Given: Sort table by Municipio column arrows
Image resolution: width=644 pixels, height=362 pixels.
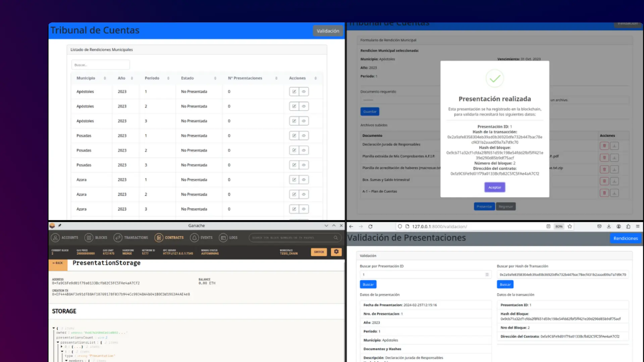Looking at the screenshot, I should 105,78.
